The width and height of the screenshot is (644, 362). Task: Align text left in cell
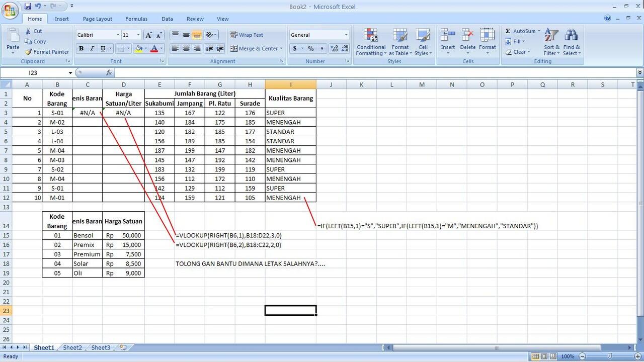point(175,49)
